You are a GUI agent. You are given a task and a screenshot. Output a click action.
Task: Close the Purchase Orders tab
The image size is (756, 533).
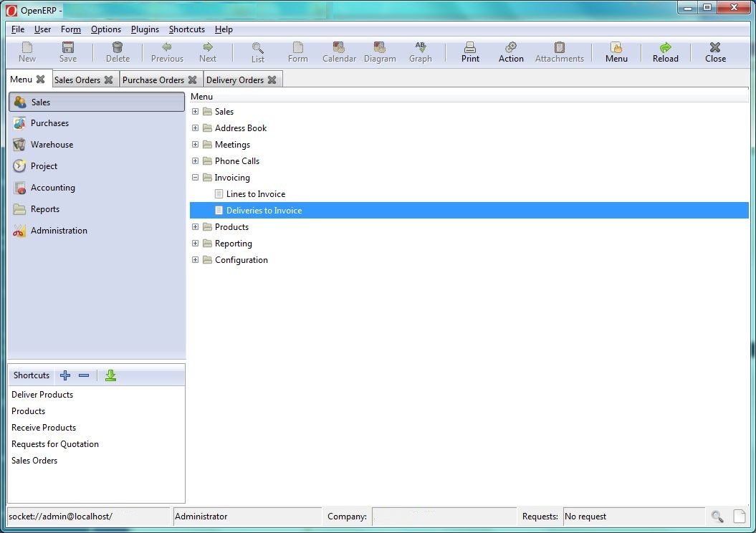click(192, 80)
